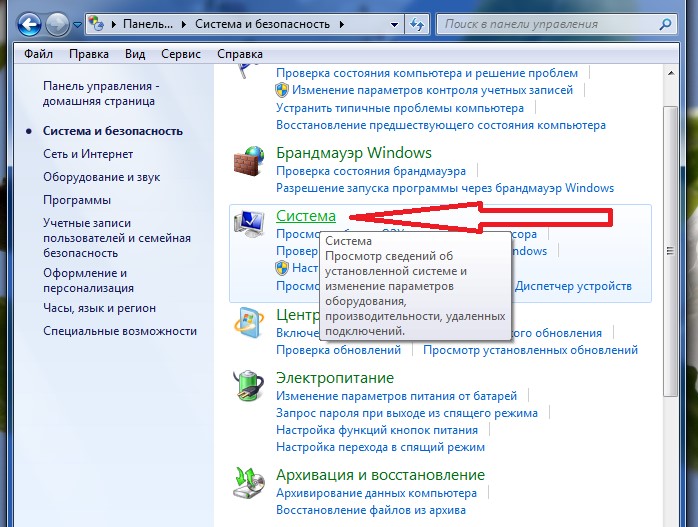Image resolution: width=698 pixels, height=527 pixels.
Task: Go to Панель управления домашняя страница
Action: (x=101, y=93)
